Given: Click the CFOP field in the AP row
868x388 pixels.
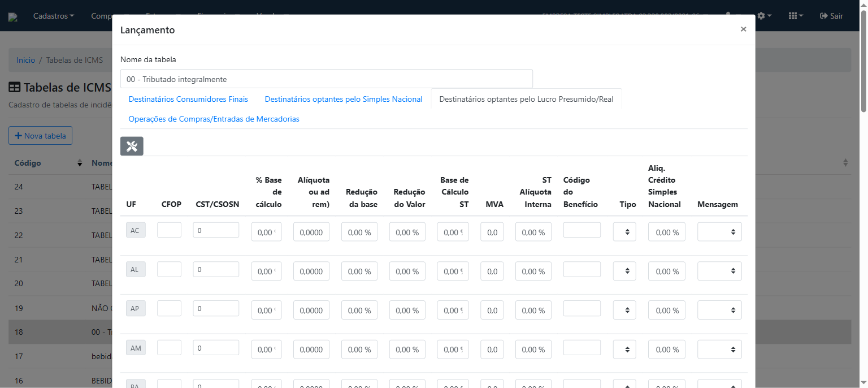Looking at the screenshot, I should pos(169,308).
